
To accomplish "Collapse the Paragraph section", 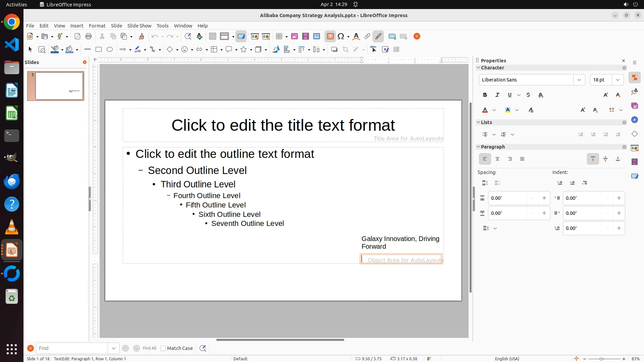I will click(x=478, y=147).
